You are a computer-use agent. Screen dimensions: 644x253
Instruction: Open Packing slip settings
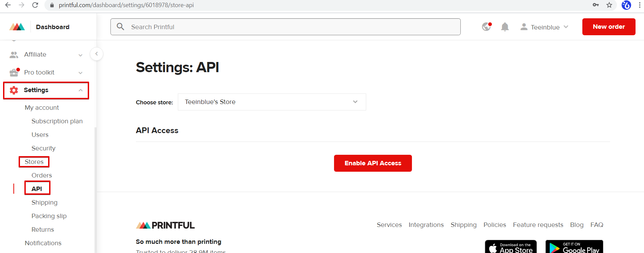49,216
